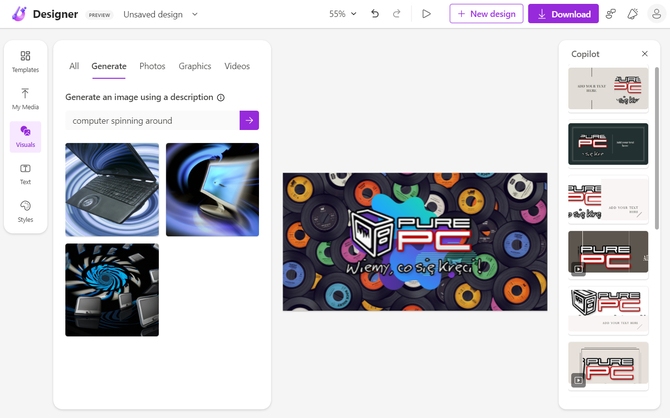Screen dimensions: 670x418
Task: Switch to the Photos tab
Action: click(152, 66)
